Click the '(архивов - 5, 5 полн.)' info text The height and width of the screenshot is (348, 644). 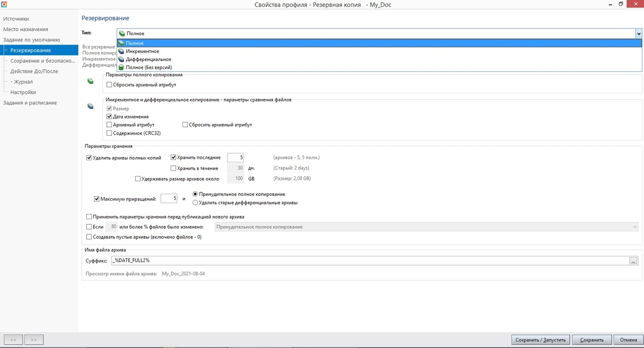pyautogui.click(x=296, y=158)
